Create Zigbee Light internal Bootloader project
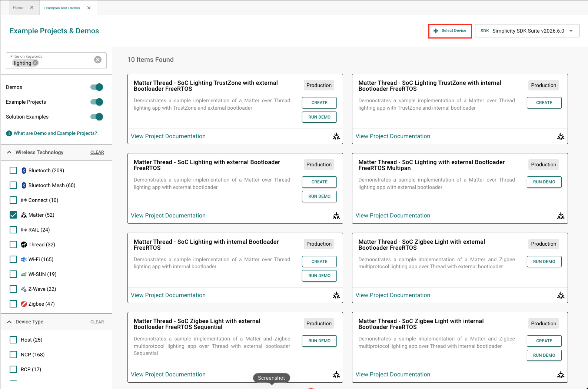Screen dimensions: 588x389 544,341
